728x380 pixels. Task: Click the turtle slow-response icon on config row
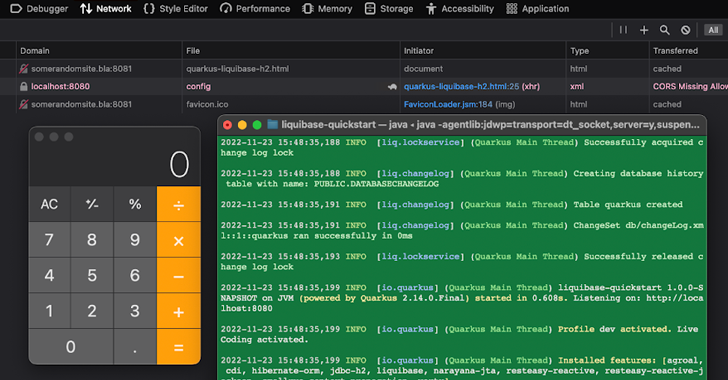click(392, 86)
